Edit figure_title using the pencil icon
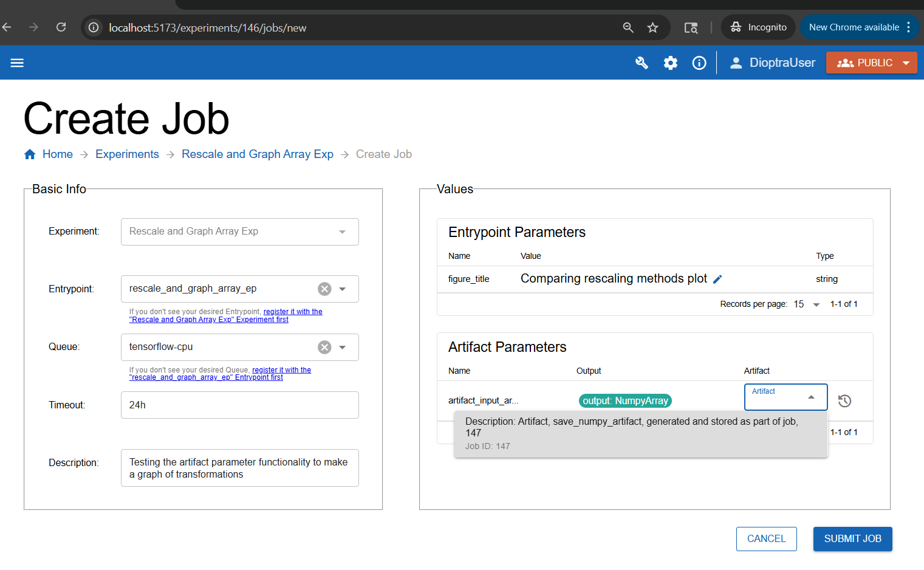Viewport: 924px width, 570px height. point(717,279)
